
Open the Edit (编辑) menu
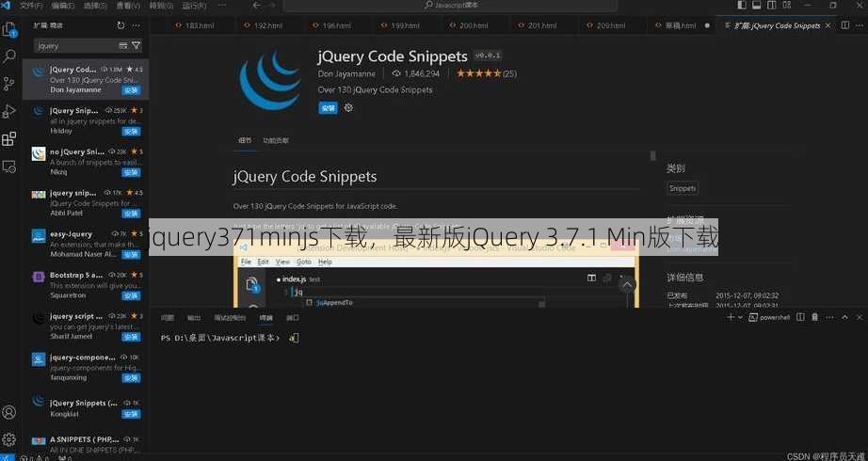pos(62,6)
